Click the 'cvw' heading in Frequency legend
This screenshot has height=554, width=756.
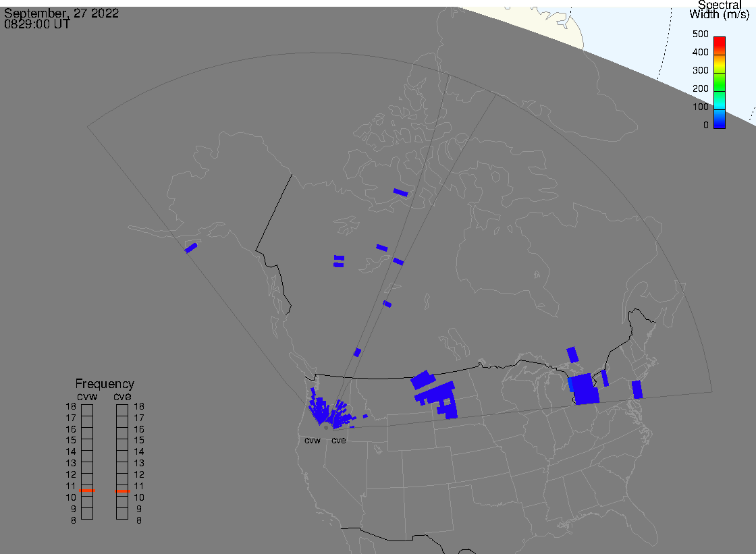coord(87,396)
